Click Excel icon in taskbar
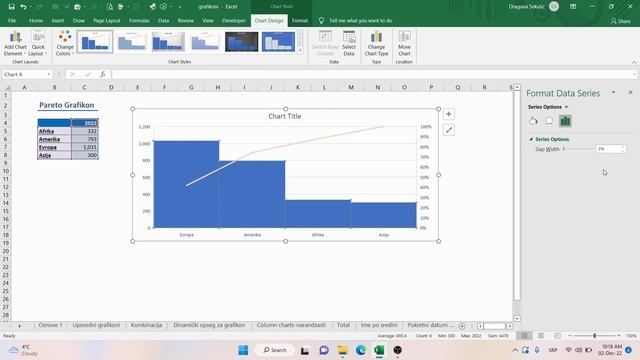640x360 pixels. pos(379,350)
